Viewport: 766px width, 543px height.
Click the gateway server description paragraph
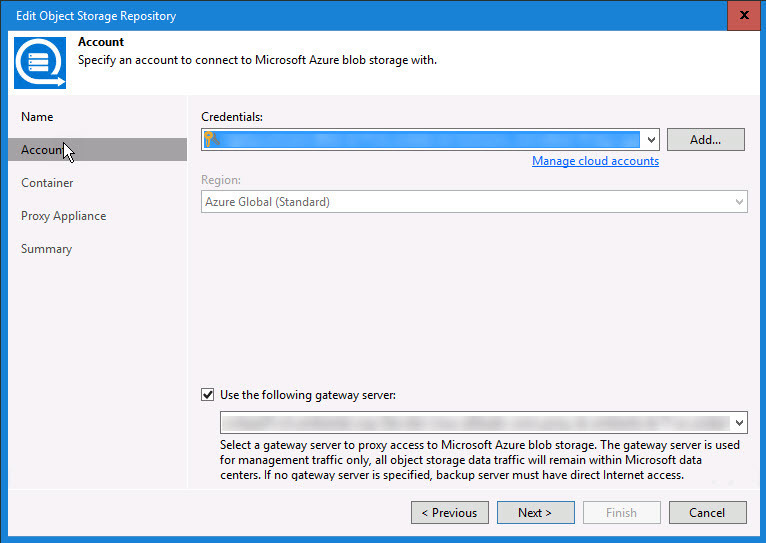pos(480,460)
